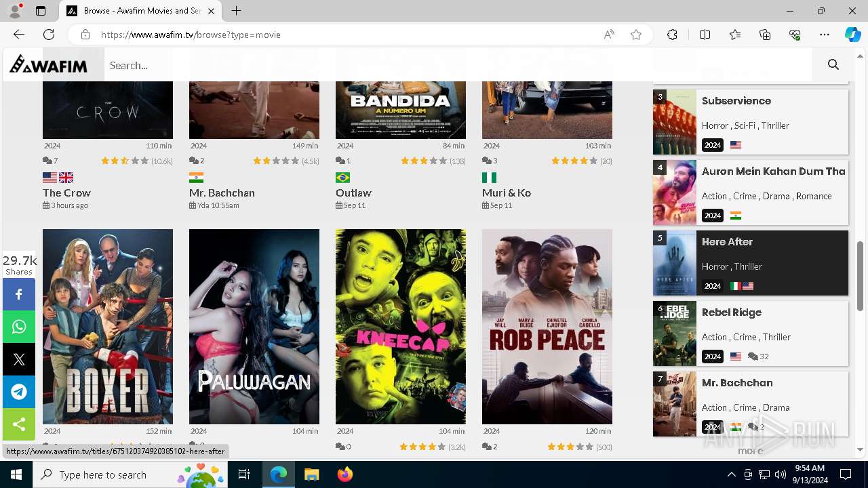Open browser Collections
This screenshot has height=488, width=868.
pyautogui.click(x=765, y=35)
